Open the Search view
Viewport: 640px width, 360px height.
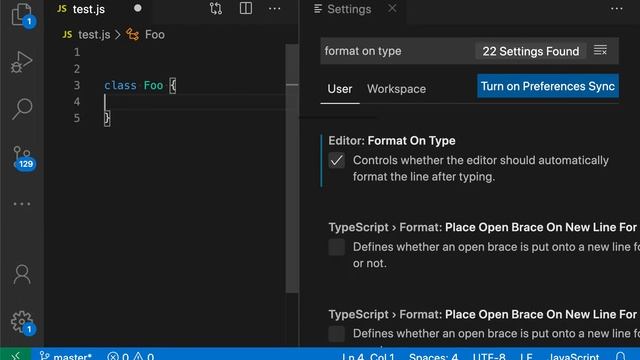click(22, 109)
